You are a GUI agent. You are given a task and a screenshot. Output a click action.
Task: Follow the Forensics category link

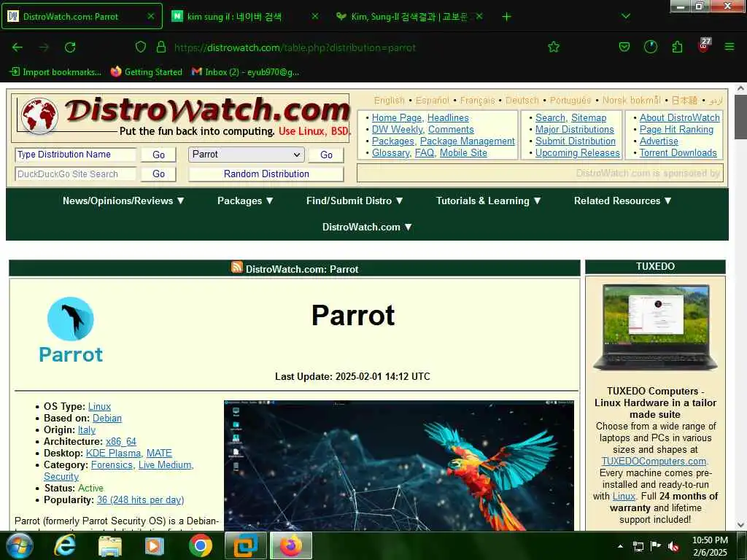[112, 464]
